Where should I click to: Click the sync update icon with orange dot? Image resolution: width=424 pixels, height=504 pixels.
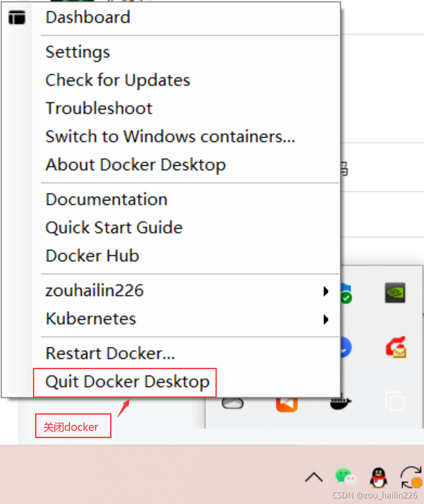pos(411,478)
